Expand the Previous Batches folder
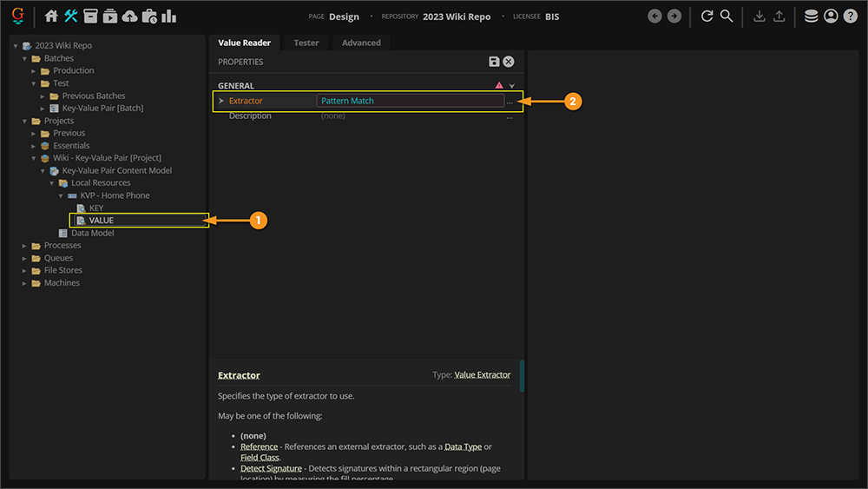The height and width of the screenshot is (489, 868). click(x=43, y=96)
